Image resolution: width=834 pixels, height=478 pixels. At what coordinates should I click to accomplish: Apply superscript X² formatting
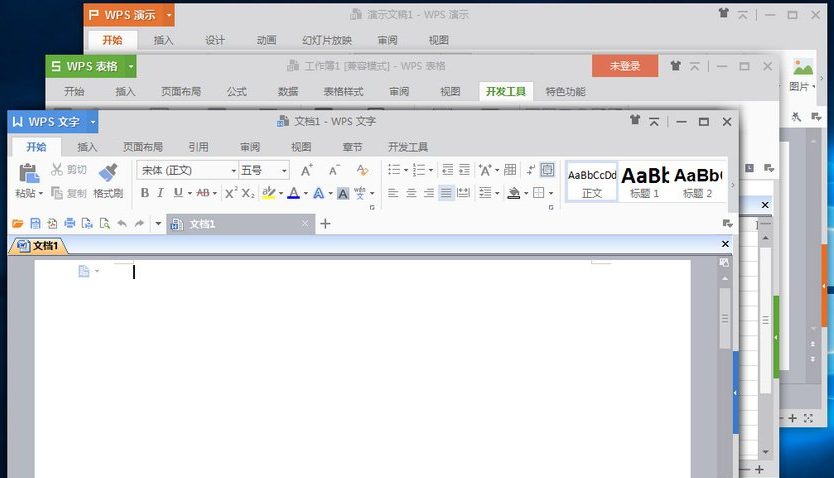tap(231, 192)
